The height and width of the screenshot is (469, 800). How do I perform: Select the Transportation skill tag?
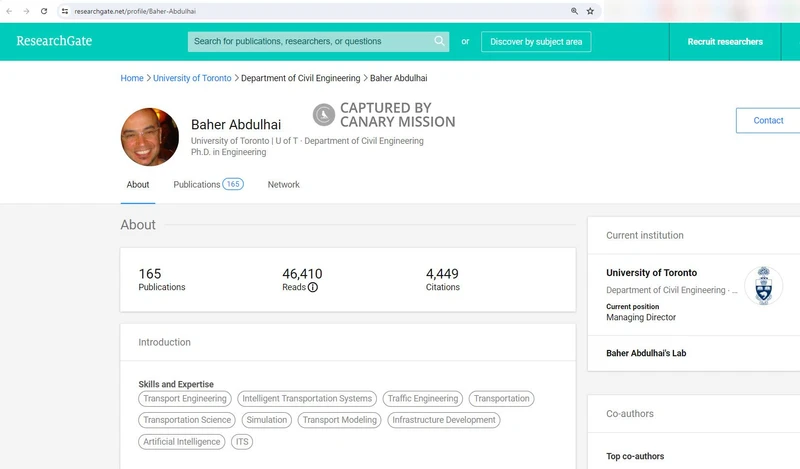pos(502,399)
